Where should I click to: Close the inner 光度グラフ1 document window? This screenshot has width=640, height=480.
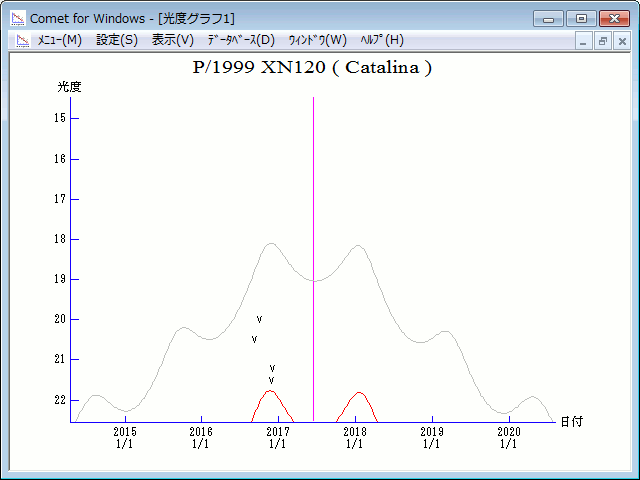[622, 41]
